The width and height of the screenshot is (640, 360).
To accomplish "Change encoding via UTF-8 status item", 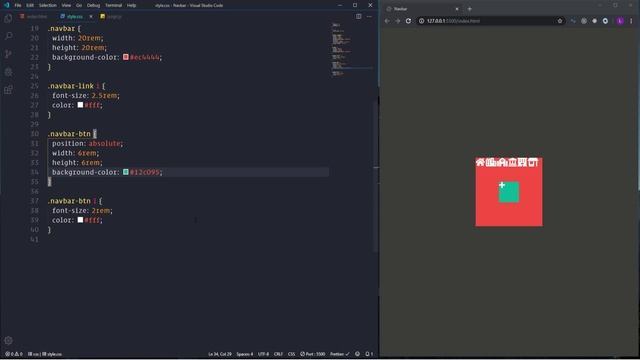I will 263,354.
